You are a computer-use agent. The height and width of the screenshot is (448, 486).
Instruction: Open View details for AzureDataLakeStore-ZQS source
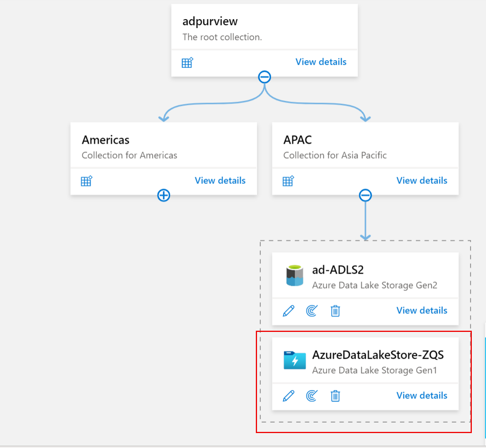pos(422,395)
